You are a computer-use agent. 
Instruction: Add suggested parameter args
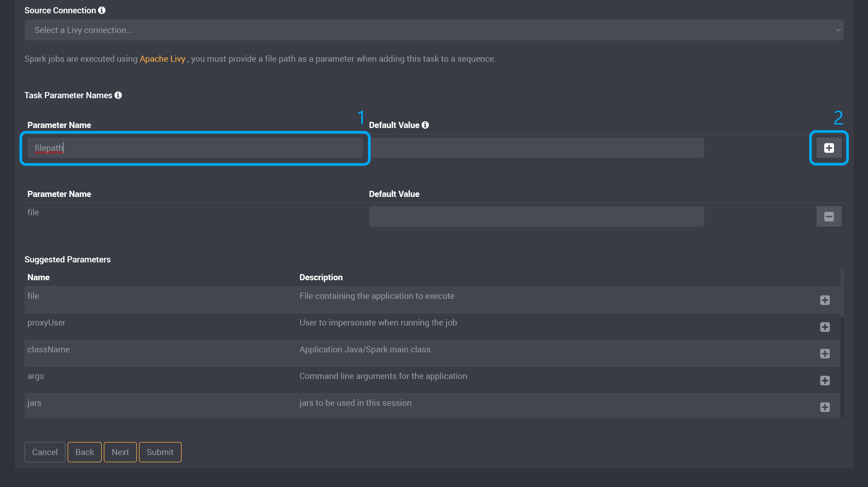[825, 381]
